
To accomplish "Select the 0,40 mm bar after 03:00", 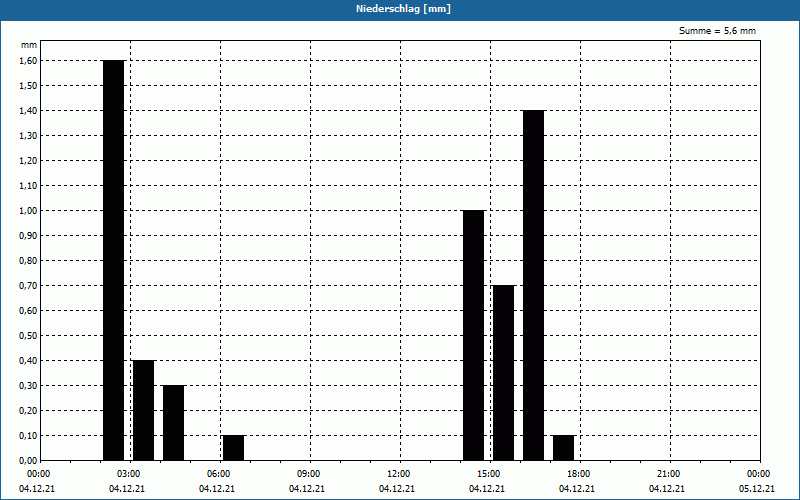I will [143, 410].
